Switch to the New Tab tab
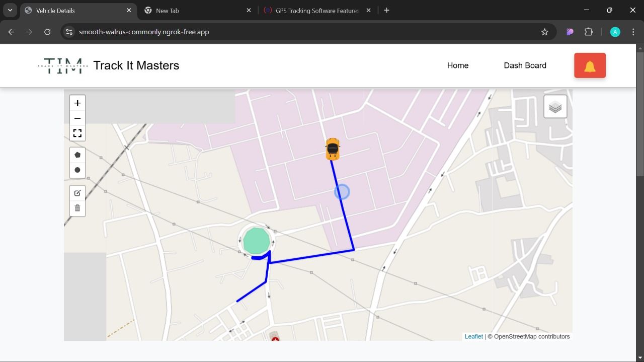 [197, 11]
